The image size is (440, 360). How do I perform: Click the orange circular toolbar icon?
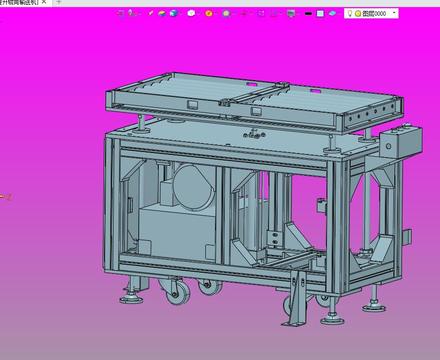(209, 13)
